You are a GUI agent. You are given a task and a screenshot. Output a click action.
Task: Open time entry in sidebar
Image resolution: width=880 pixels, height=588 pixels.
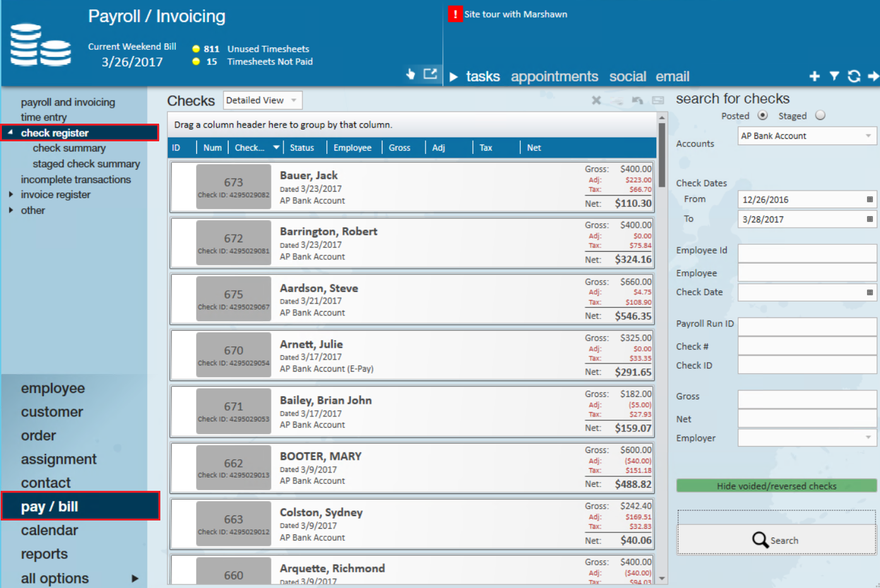tap(44, 117)
